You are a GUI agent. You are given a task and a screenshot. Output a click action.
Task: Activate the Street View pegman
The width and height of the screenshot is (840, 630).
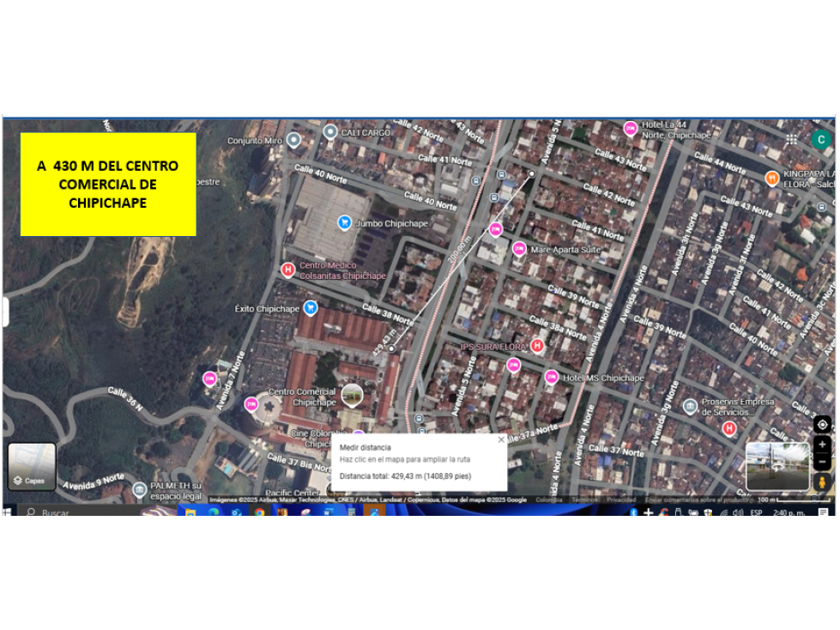pyautogui.click(x=822, y=482)
